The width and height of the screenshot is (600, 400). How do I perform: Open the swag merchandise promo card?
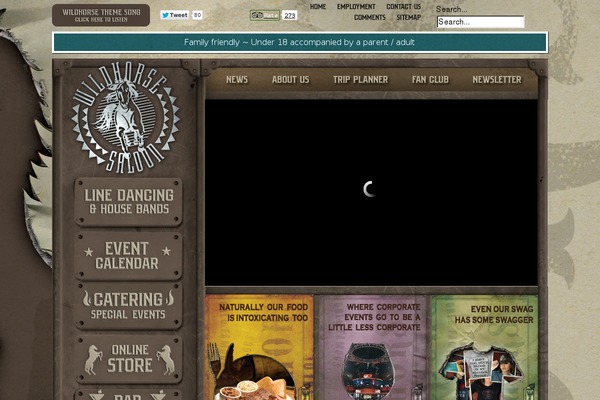point(484,347)
